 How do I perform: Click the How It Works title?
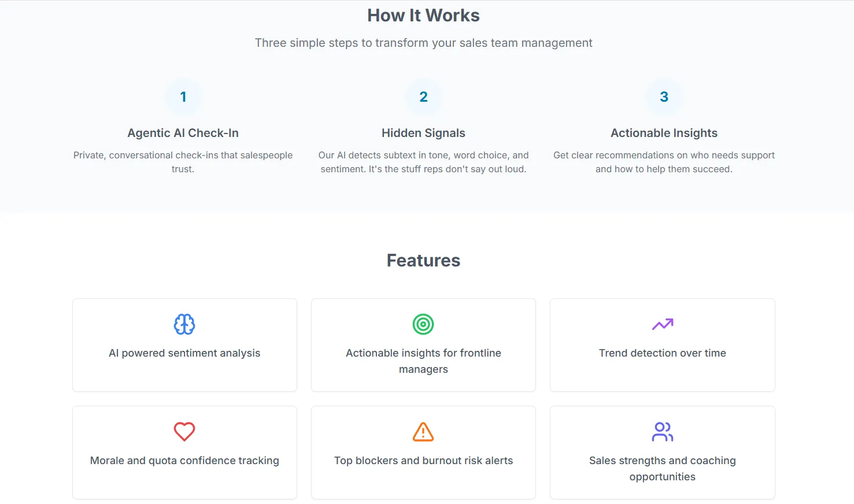coord(423,16)
